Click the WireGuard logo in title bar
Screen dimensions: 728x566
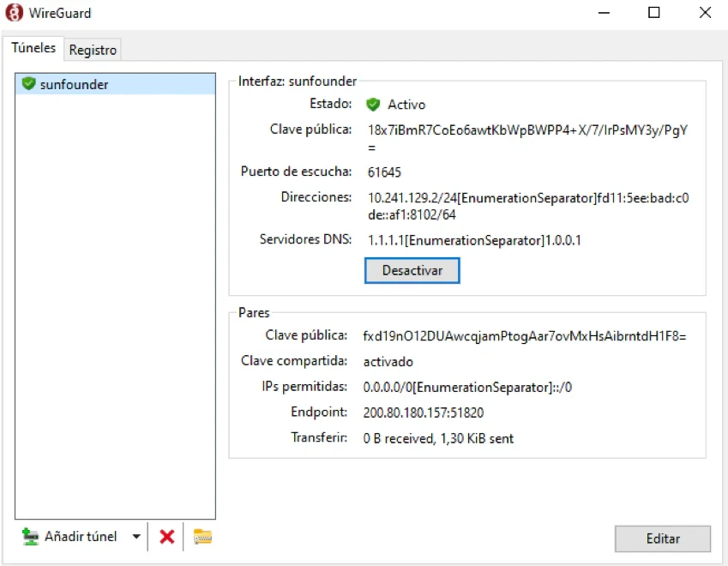click(x=15, y=13)
